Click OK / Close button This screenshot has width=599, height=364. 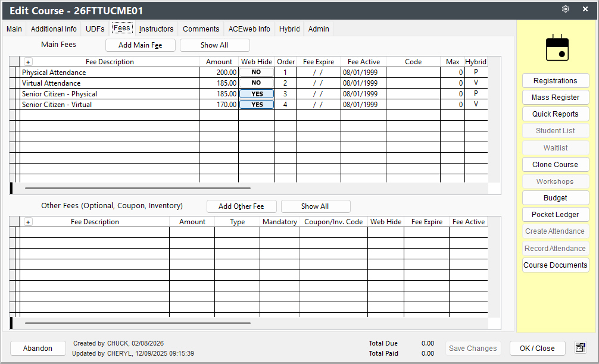tap(537, 349)
